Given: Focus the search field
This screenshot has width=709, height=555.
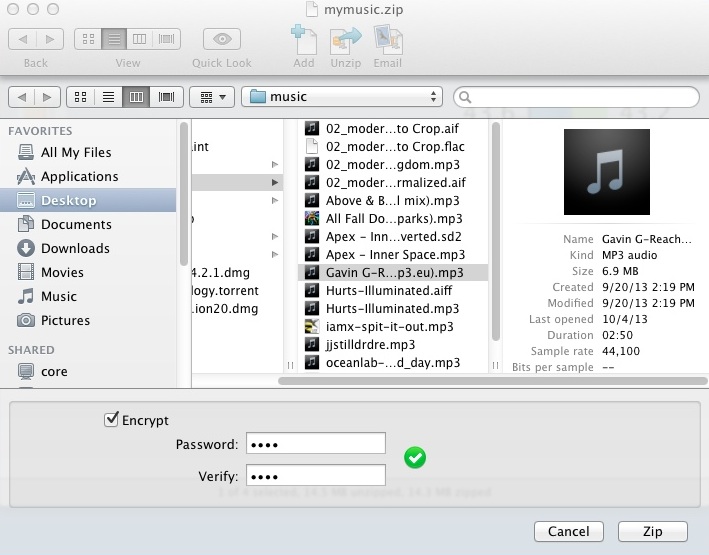Looking at the screenshot, I should click(x=577, y=97).
